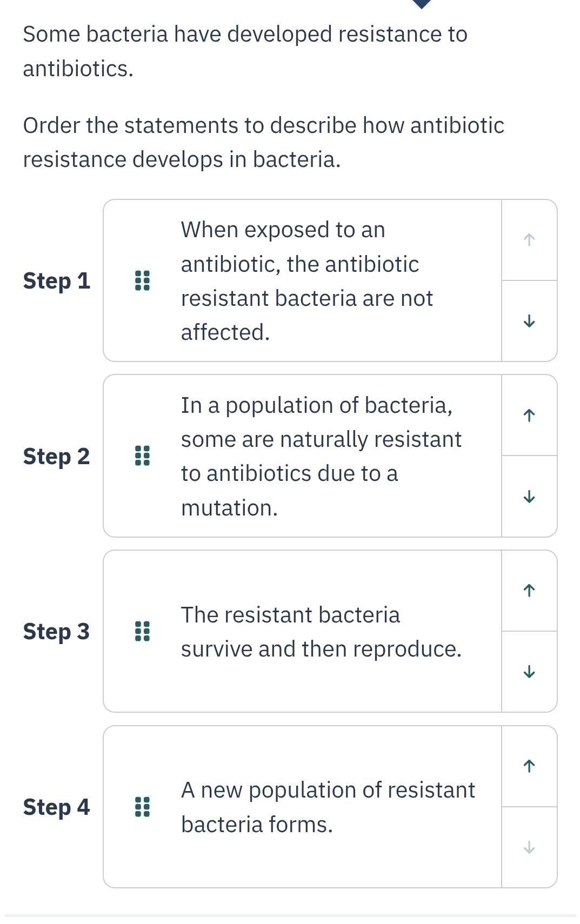
Task: Grab the Step 2 drag handle
Action: click(142, 456)
